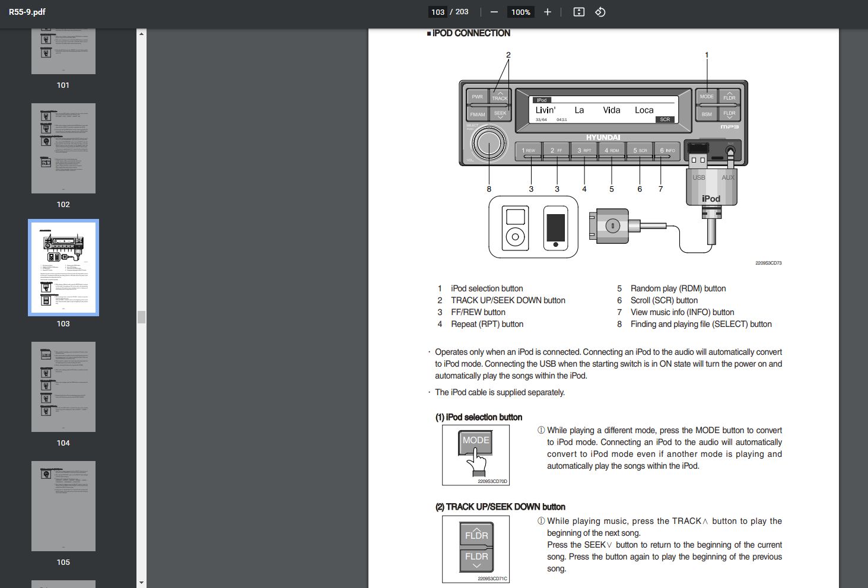Viewport: 868px width, 588px height.
Task: Click the sidebar scroll-down arrow
Action: tap(141, 582)
